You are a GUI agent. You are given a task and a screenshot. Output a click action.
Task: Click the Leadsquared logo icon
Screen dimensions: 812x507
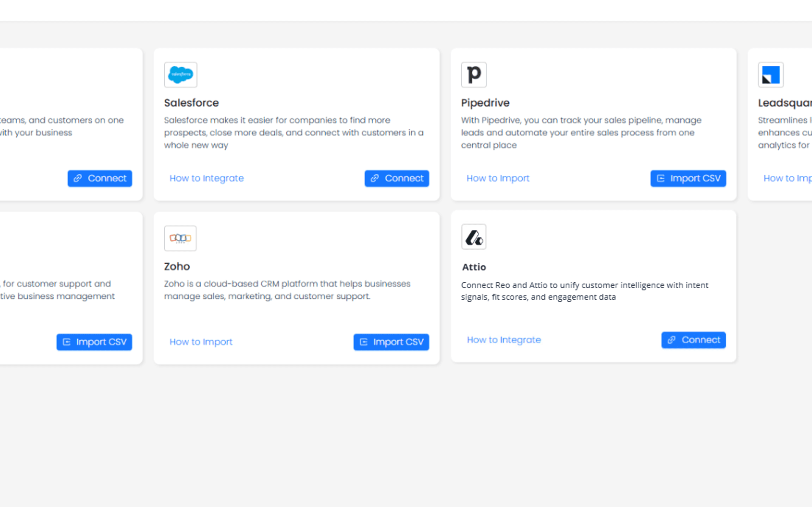771,75
